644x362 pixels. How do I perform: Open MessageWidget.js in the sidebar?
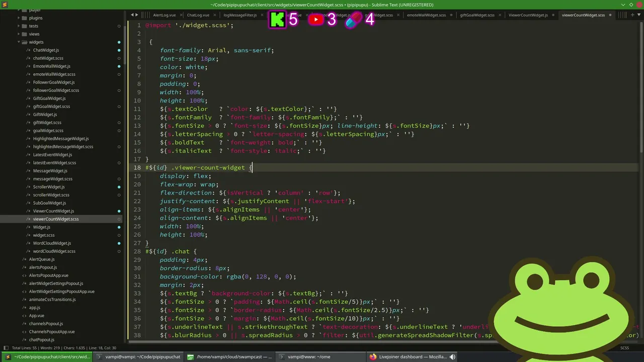click(x=50, y=171)
